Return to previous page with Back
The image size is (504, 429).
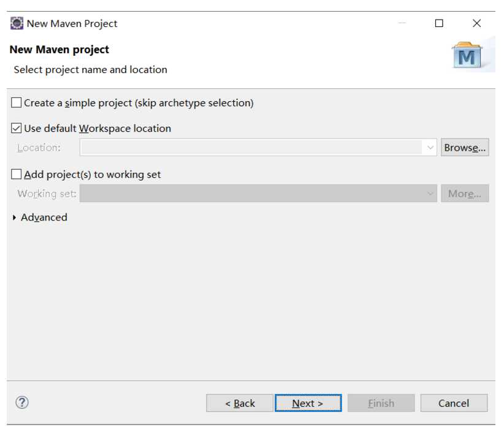(240, 403)
